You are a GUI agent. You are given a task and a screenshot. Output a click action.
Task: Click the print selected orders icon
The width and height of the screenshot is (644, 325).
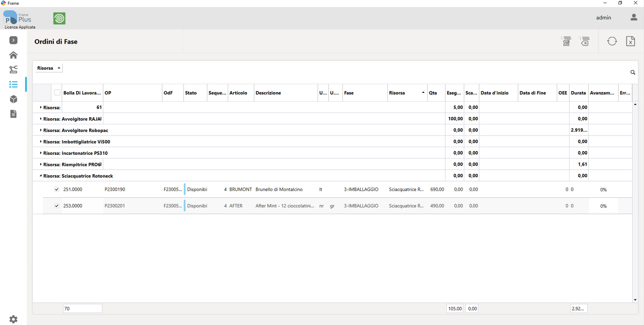click(566, 41)
